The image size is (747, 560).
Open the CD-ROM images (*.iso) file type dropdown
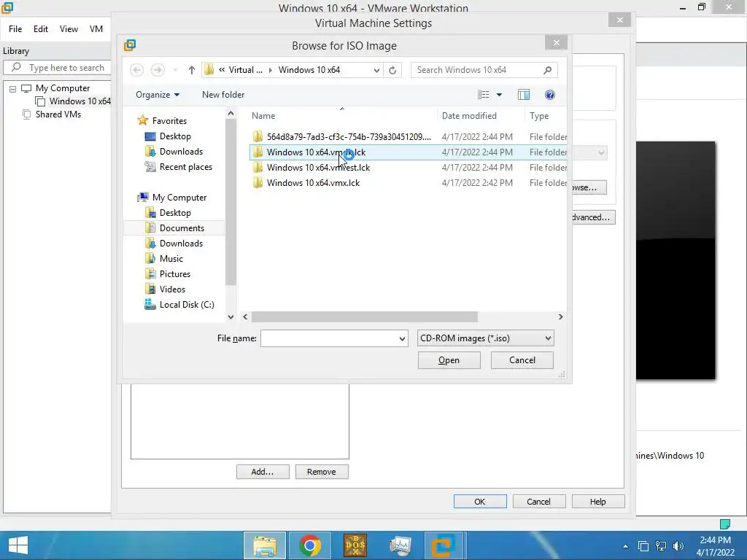tap(485, 338)
